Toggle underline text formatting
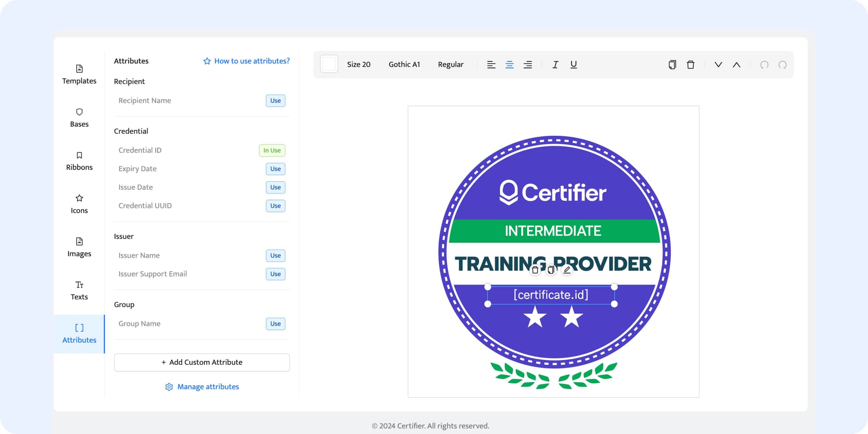Image resolution: width=868 pixels, height=434 pixels. click(x=573, y=65)
